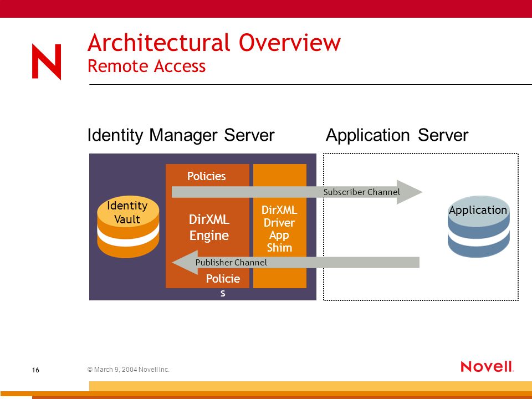Select the Architectural Overview title
Viewport: 532px width, 399px height.
[x=214, y=43]
